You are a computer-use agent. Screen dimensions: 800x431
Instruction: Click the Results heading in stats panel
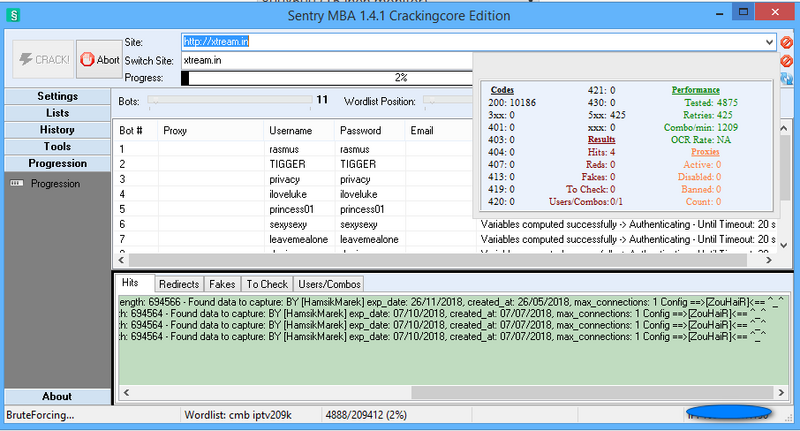click(x=601, y=139)
